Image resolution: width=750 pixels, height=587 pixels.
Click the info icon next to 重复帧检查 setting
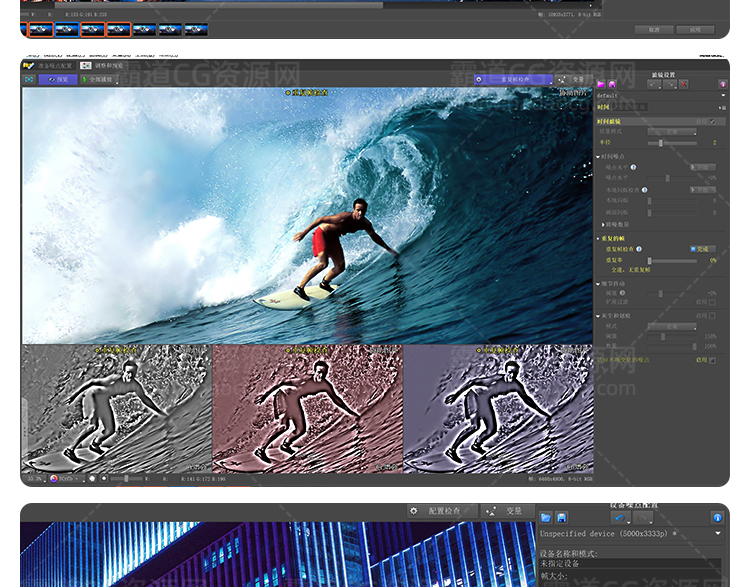tap(639, 249)
